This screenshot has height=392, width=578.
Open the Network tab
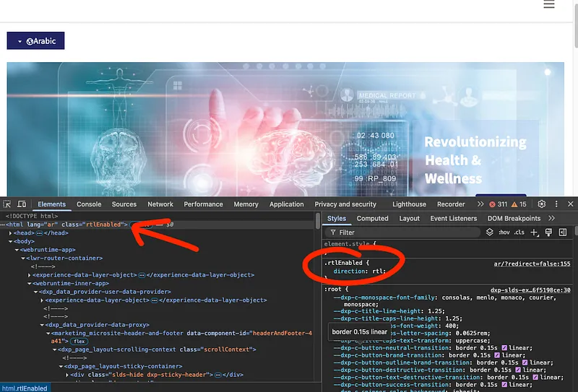(160, 204)
